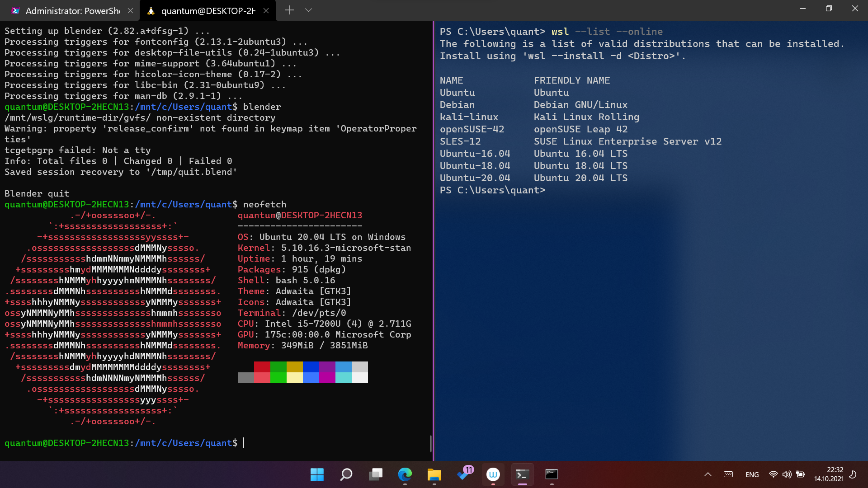
Task: Click 'Ubuntu-20.04' in the NAME column
Action: click(475, 178)
